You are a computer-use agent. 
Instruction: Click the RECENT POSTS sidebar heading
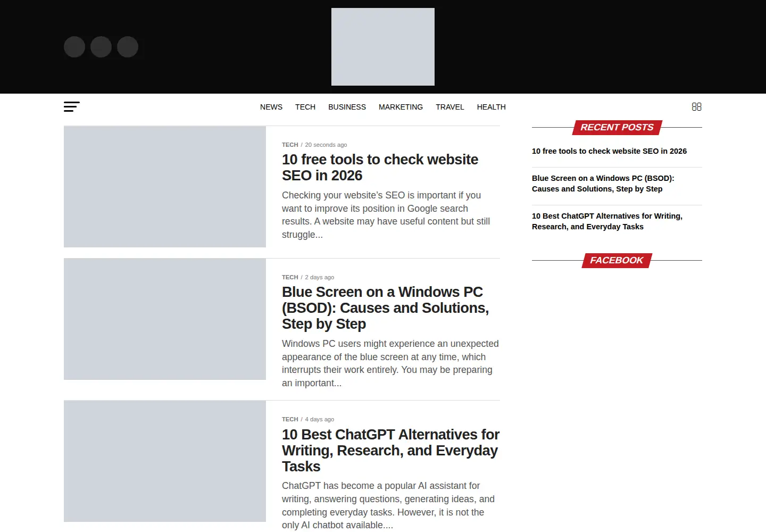tap(617, 128)
